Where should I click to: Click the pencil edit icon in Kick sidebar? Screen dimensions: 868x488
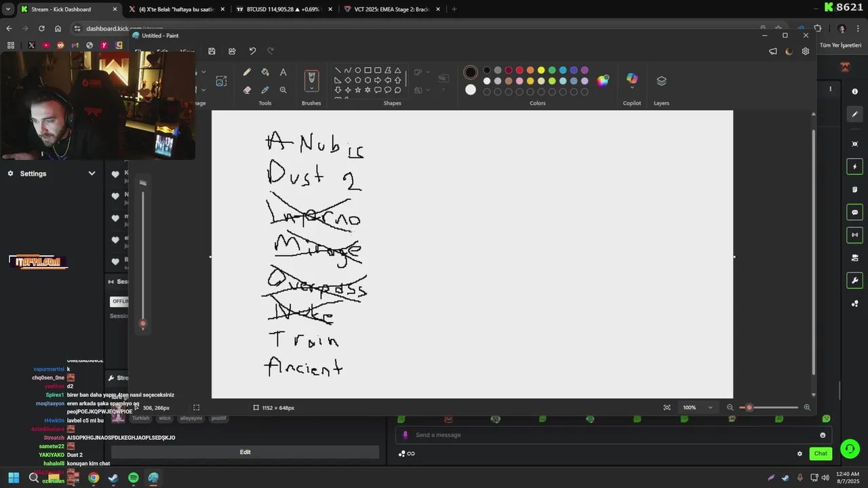854,114
